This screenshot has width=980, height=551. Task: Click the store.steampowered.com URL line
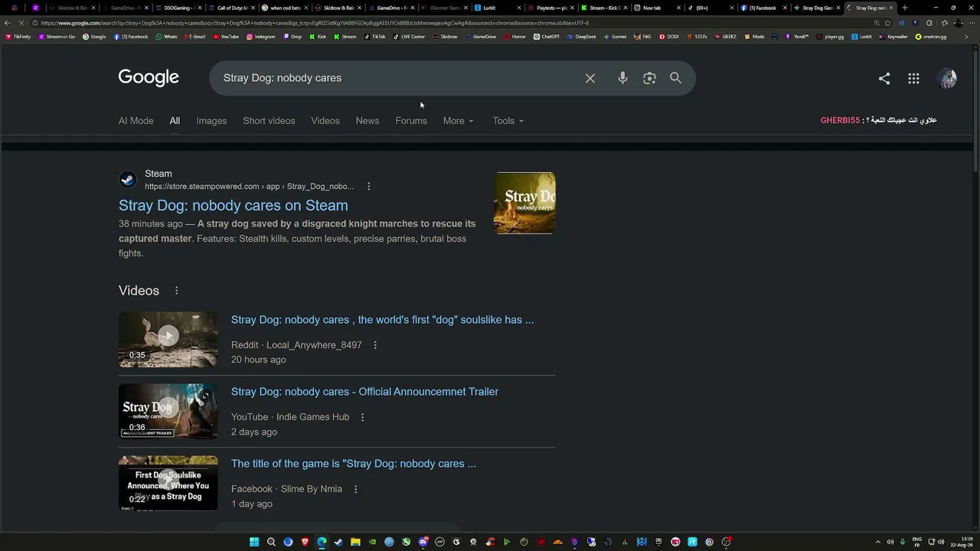pos(250,187)
